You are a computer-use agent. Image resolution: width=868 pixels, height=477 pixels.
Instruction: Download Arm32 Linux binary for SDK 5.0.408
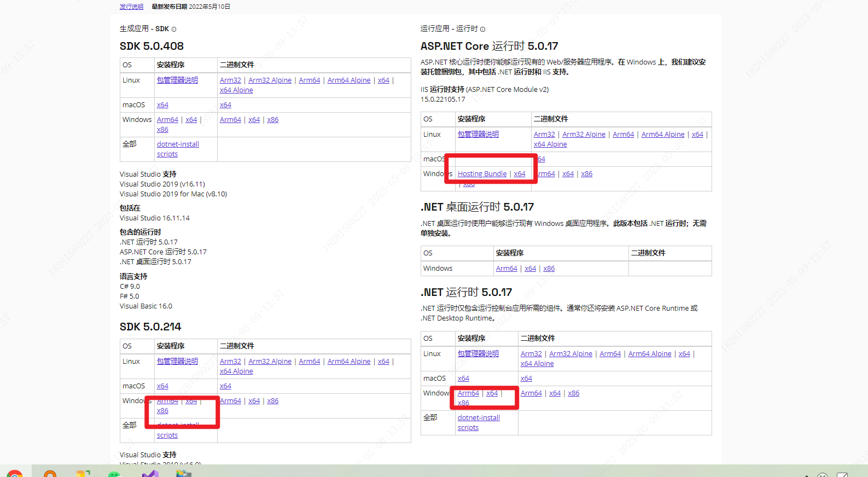point(230,80)
